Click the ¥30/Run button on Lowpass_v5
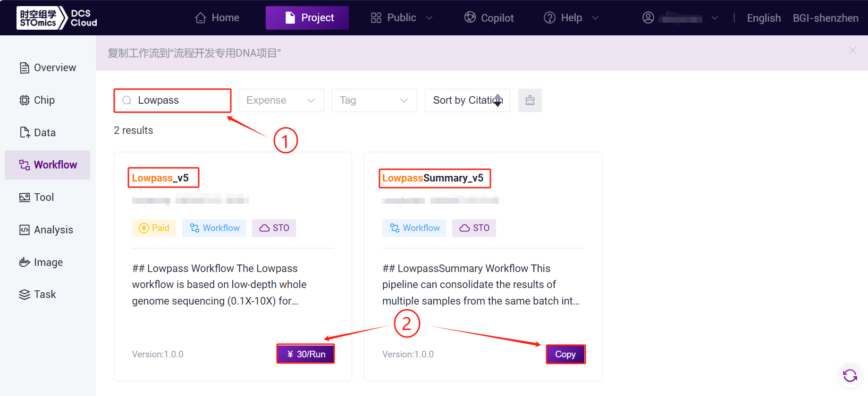This screenshot has width=868, height=396. (x=305, y=354)
